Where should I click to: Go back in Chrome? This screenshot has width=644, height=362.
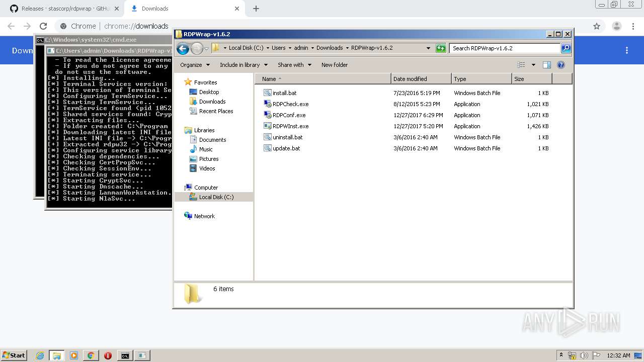11,26
